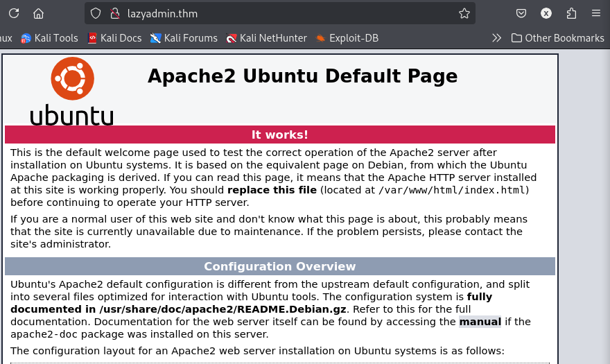Open tracking protection shield icon

point(96,14)
